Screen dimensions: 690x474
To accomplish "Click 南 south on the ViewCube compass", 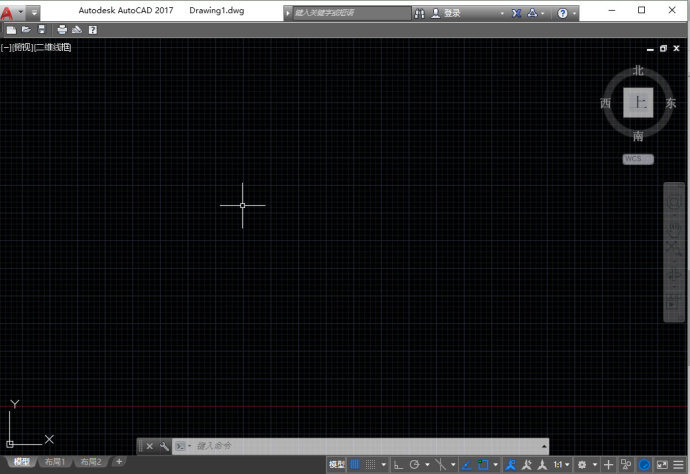I will click(x=638, y=136).
